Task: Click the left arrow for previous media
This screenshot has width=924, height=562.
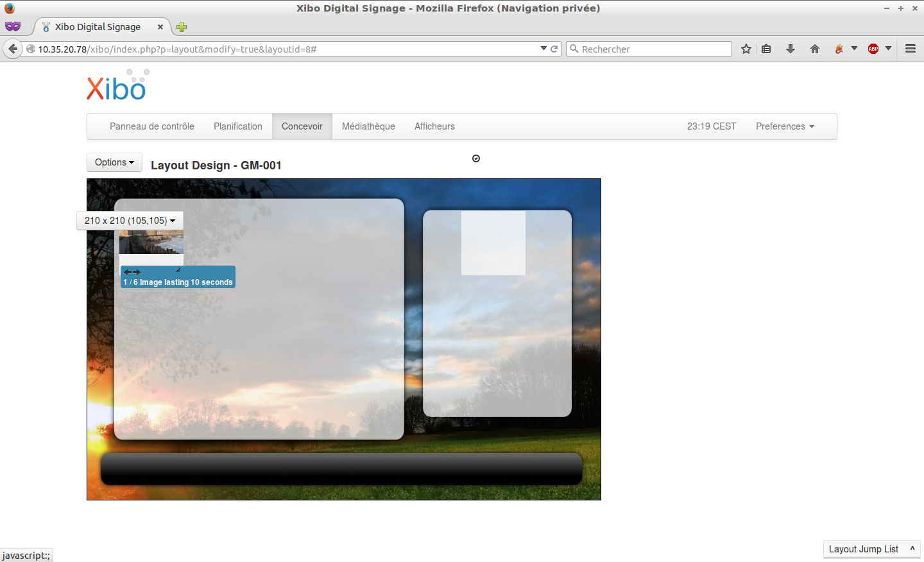Action: (x=128, y=272)
